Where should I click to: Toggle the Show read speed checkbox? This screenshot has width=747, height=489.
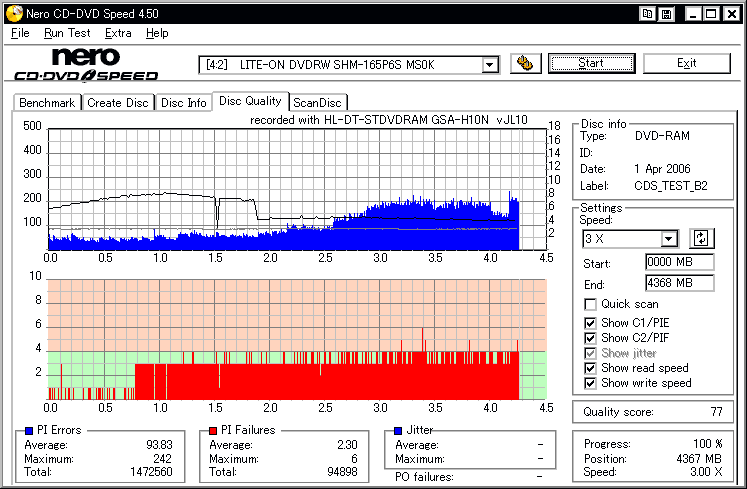pyautogui.click(x=590, y=368)
